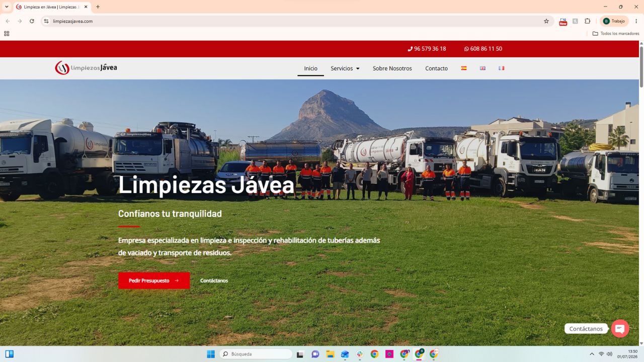
Task: Click the 'Limpiezas Jávea' hero heading
Action: [x=206, y=185]
